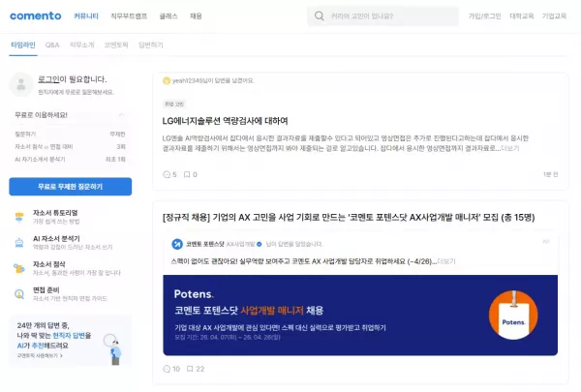Click the default profile avatar icon
Viewport: 581px width, 392px height.
pyautogui.click(x=21, y=84)
